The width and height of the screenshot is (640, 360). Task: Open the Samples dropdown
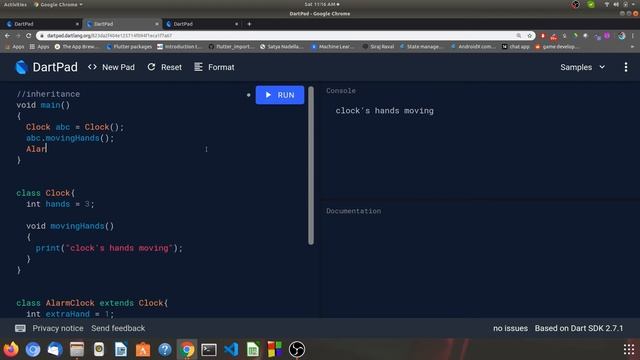tap(582, 67)
